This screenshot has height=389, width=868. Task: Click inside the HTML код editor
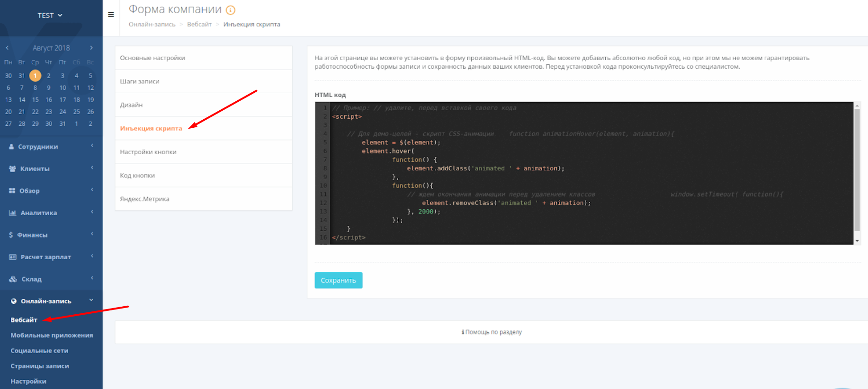click(x=584, y=173)
